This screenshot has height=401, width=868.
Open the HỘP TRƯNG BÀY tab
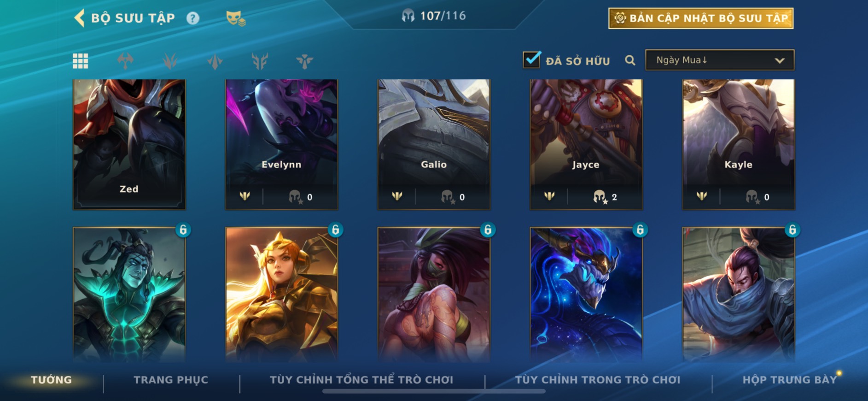coord(789,380)
